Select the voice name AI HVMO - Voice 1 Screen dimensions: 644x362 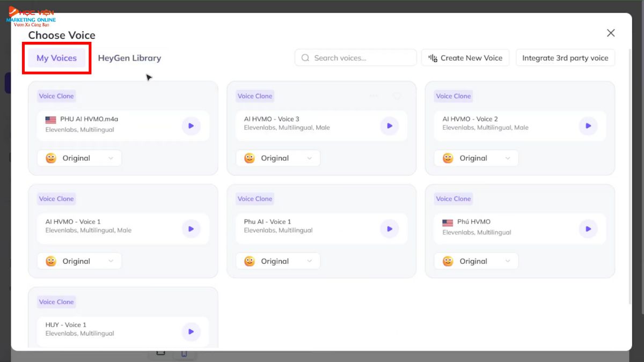73,221
